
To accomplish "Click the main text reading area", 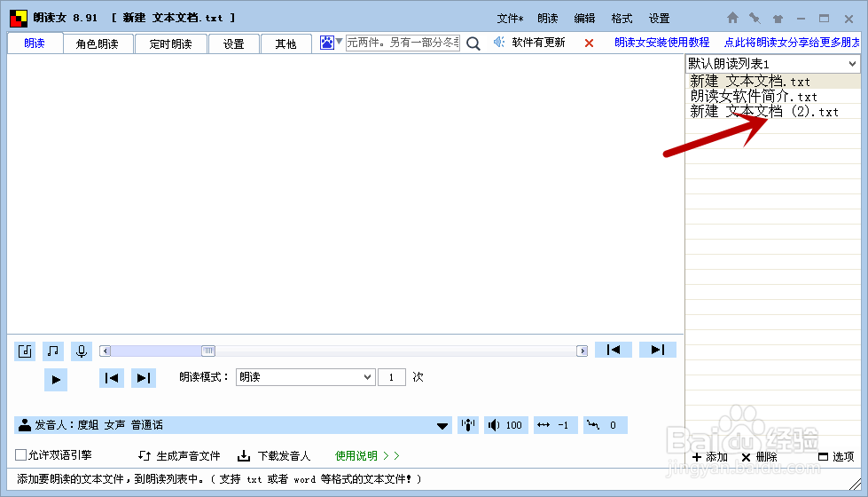I will pos(346,194).
